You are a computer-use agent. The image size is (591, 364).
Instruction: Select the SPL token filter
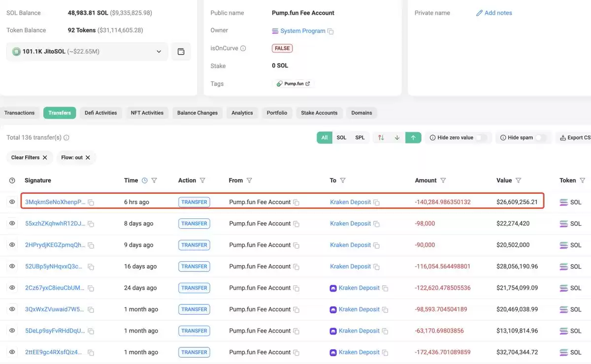[x=360, y=138]
